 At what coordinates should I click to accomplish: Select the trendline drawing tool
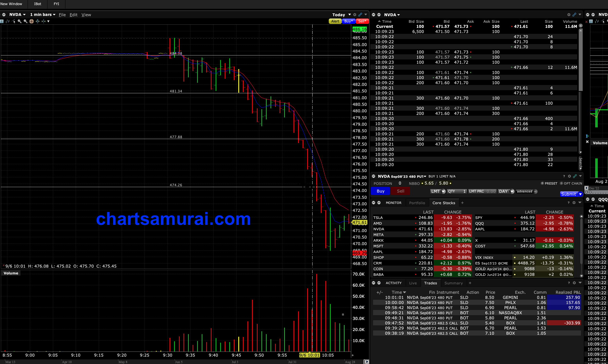pyautogui.click(x=14, y=21)
